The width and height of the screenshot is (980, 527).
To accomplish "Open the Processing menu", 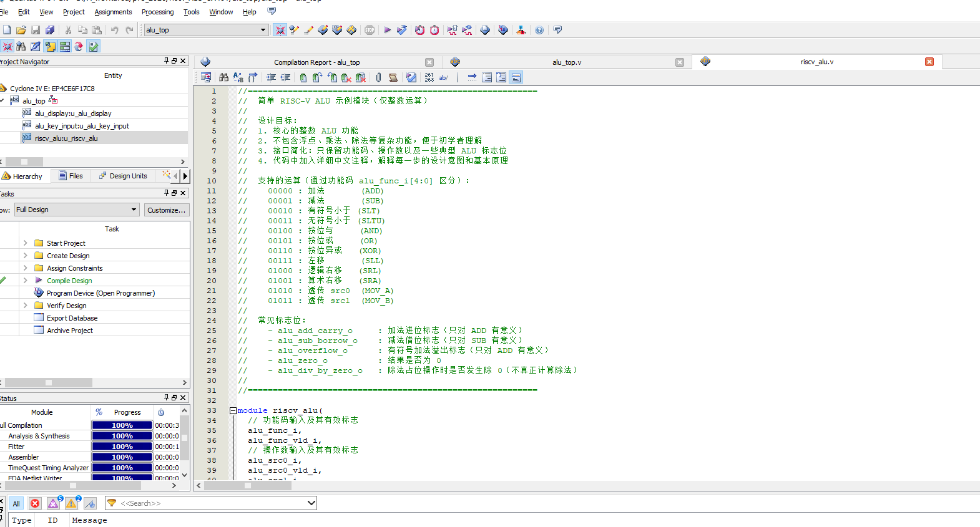I will (x=157, y=12).
